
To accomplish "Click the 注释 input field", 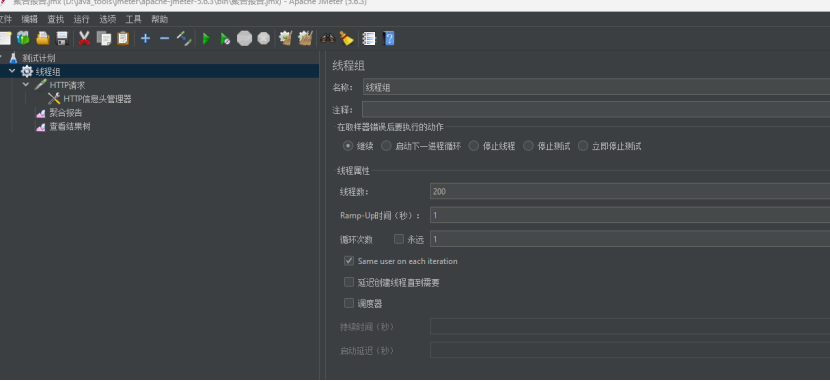I will pyautogui.click(x=596, y=110).
